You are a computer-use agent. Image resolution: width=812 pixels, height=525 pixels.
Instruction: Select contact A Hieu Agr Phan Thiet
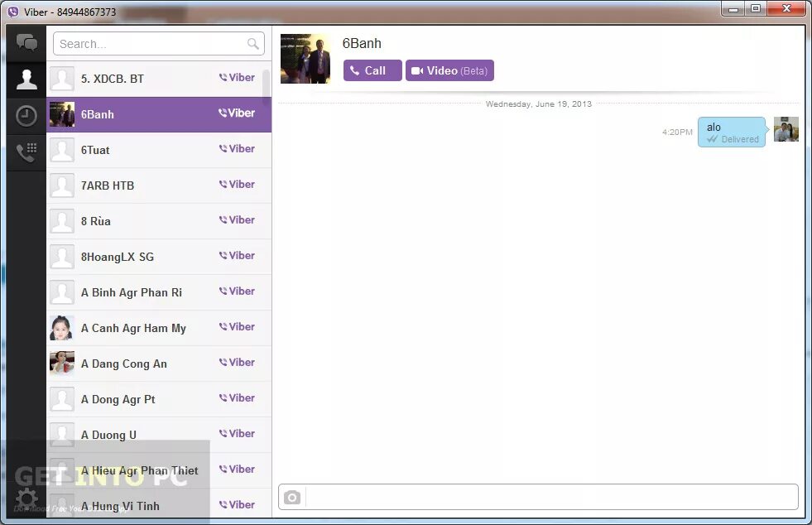pyautogui.click(x=159, y=470)
